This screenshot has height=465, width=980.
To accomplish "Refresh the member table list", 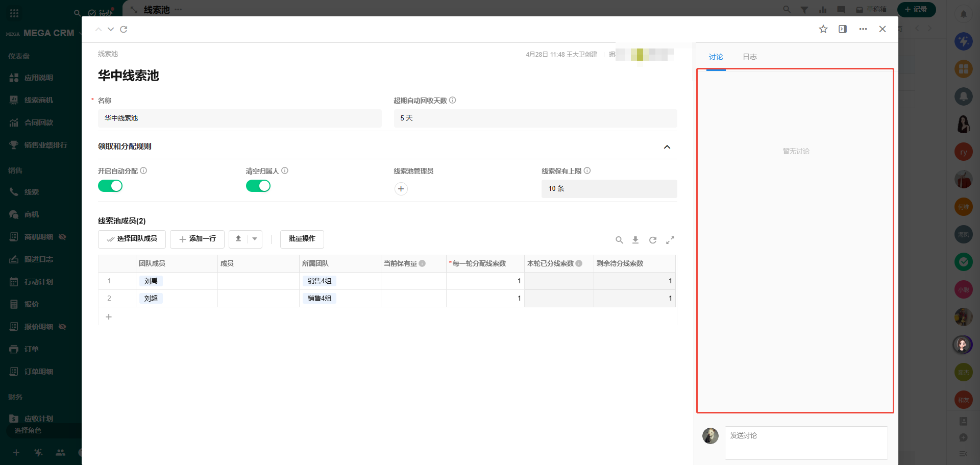I will click(653, 240).
